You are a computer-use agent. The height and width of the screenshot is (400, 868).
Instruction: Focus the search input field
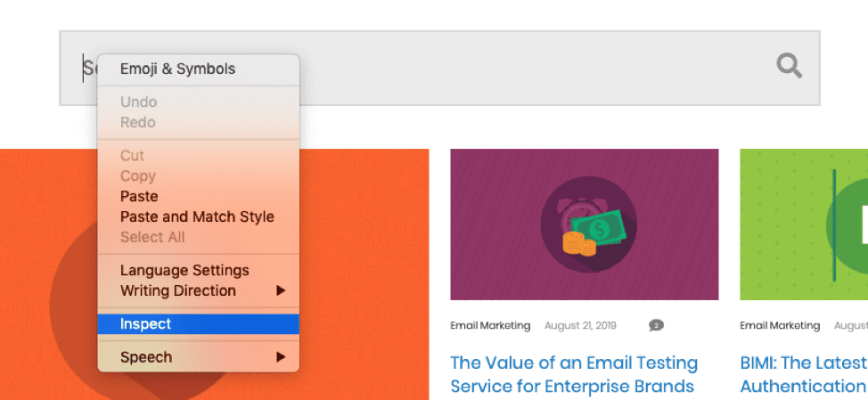pos(535,68)
